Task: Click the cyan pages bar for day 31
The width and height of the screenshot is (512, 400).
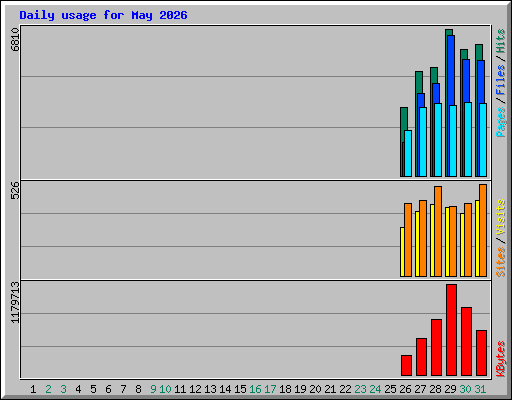Action: tap(483, 140)
